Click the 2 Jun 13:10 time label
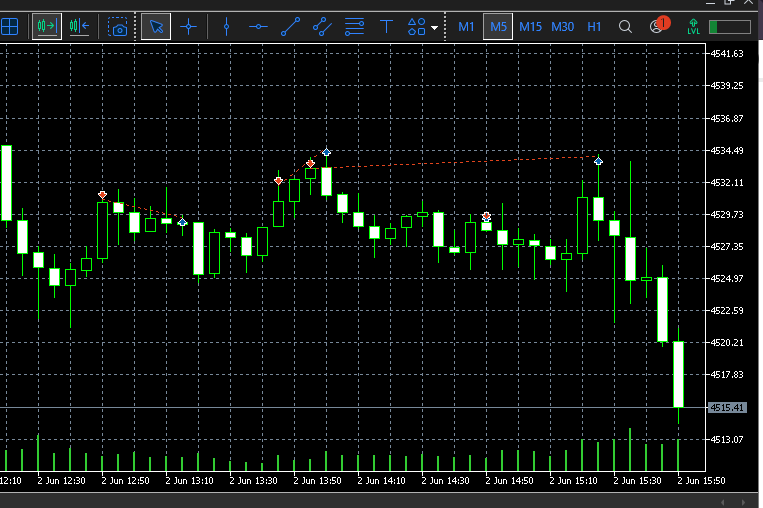Viewport: 763px width, 508px height. 189,481
